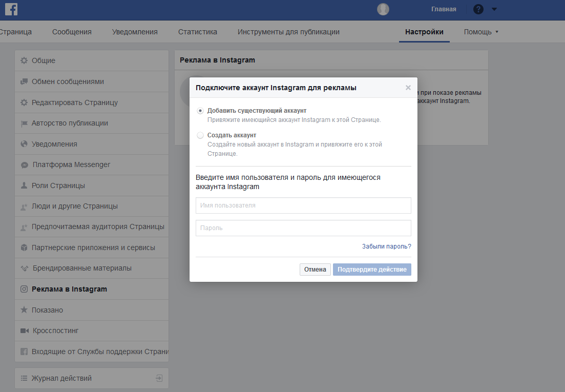Open the Помощь dropdown menu
Image resolution: width=565 pixels, height=392 pixels.
[481, 32]
